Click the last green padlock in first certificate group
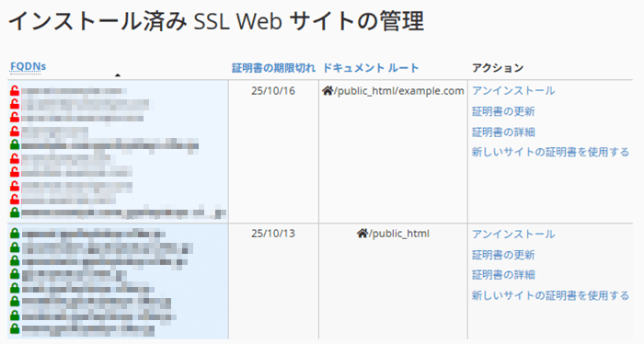This screenshot has width=644, height=344. [x=15, y=212]
